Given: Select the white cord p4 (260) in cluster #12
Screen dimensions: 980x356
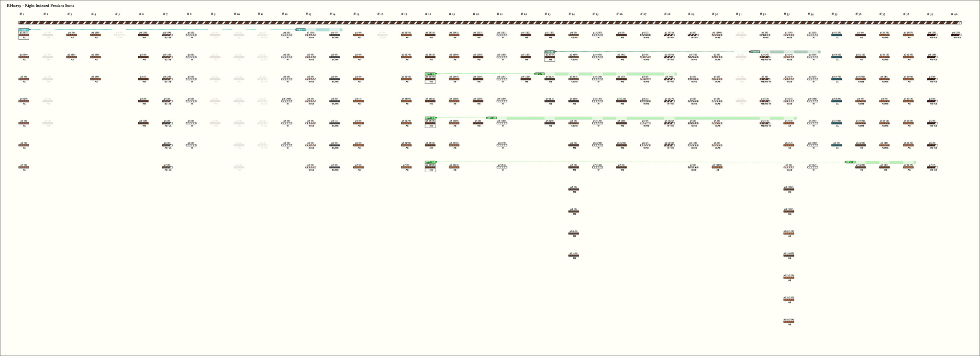Looking at the screenshot, I should point(287,101).
